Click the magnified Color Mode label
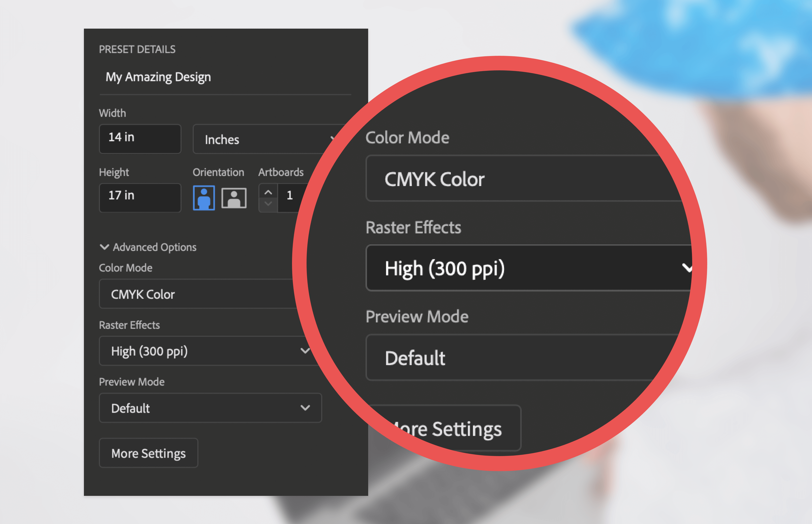Image resolution: width=812 pixels, height=524 pixels. [407, 138]
